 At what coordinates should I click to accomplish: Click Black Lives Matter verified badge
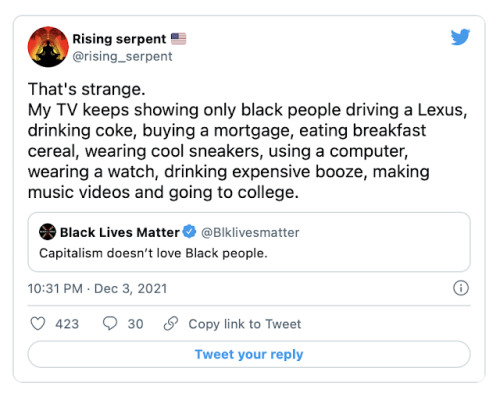click(190, 232)
